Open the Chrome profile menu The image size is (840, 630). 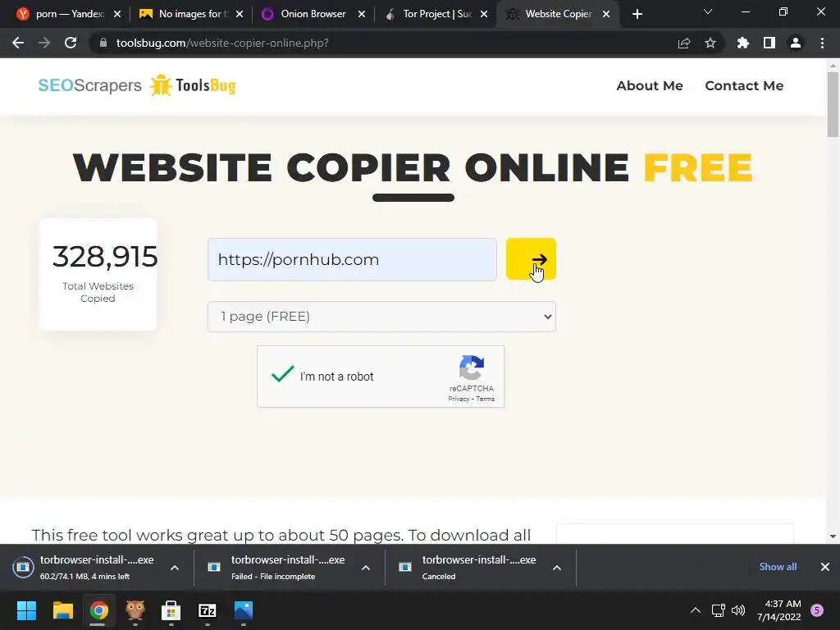tap(796, 43)
